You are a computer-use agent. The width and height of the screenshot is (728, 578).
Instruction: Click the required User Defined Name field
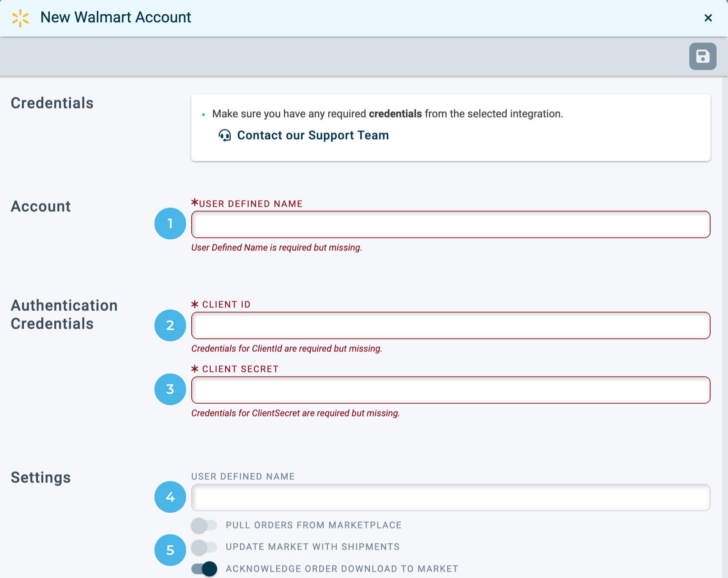click(x=450, y=224)
